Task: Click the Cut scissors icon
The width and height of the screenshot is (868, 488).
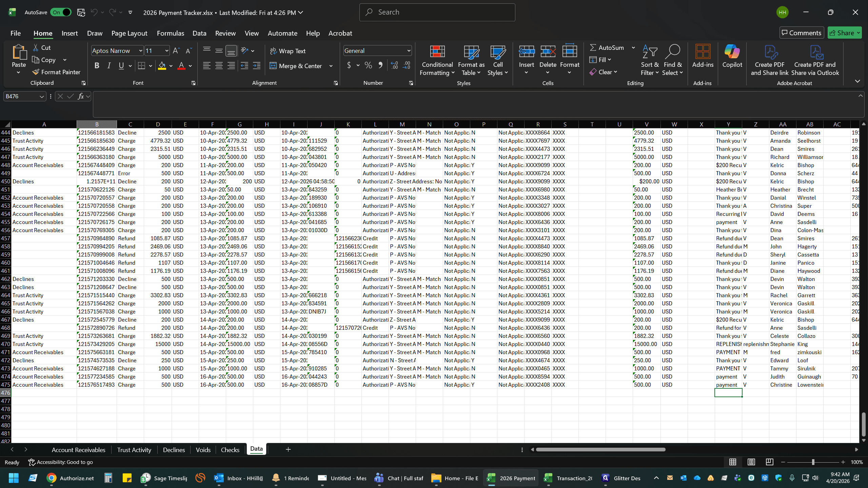Action: [36, 48]
